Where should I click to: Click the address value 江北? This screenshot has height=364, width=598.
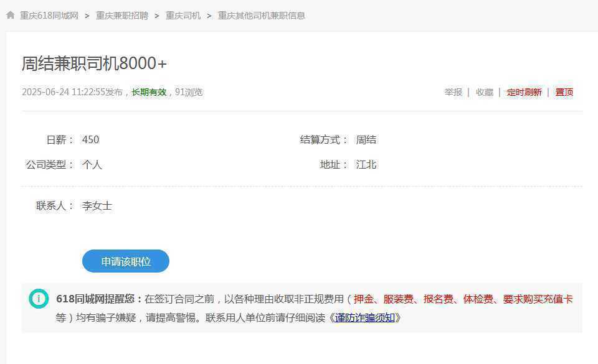coord(366,165)
